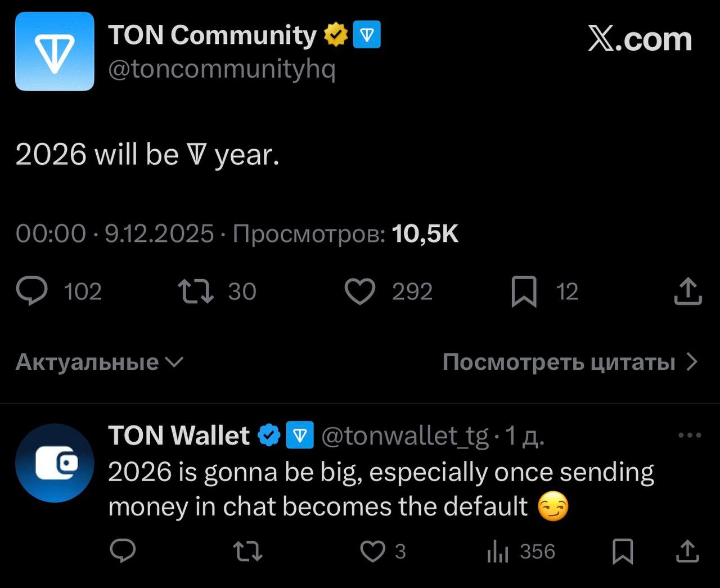The width and height of the screenshot is (720, 588).
Task: Like TON Wallet's reply
Action: pos(373,552)
